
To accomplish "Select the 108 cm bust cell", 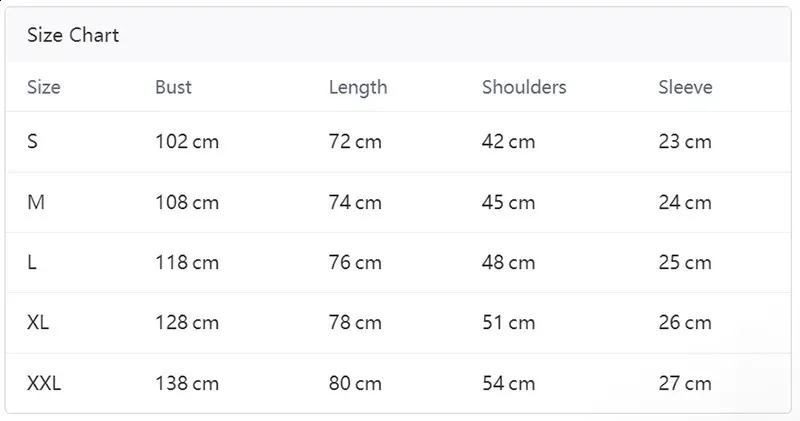I will 187,203.
